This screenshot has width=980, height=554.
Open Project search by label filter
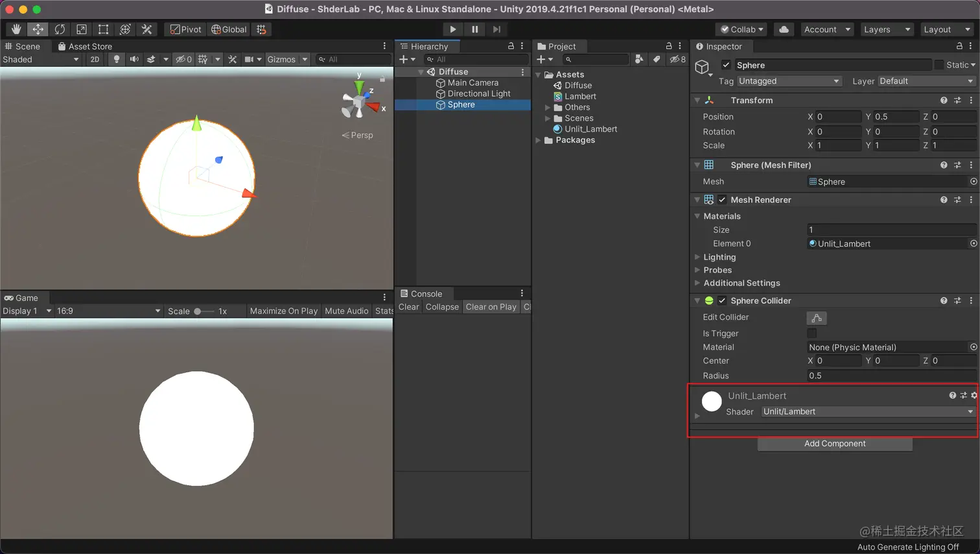[657, 59]
